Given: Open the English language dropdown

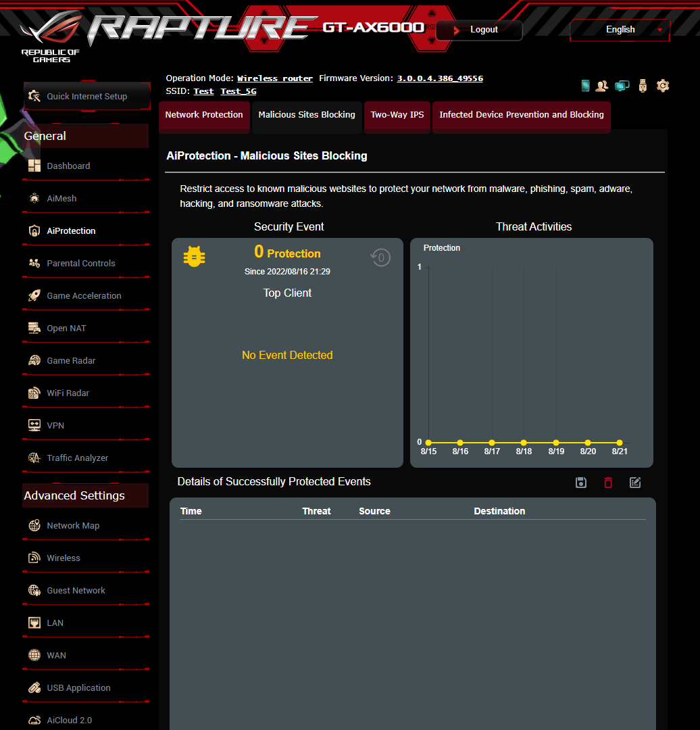Looking at the screenshot, I should [620, 30].
